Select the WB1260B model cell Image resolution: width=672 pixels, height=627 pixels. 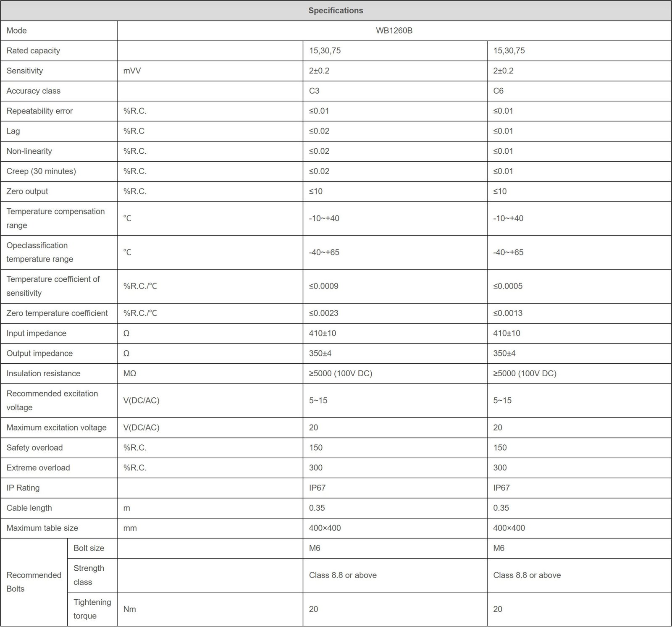pyautogui.click(x=394, y=31)
